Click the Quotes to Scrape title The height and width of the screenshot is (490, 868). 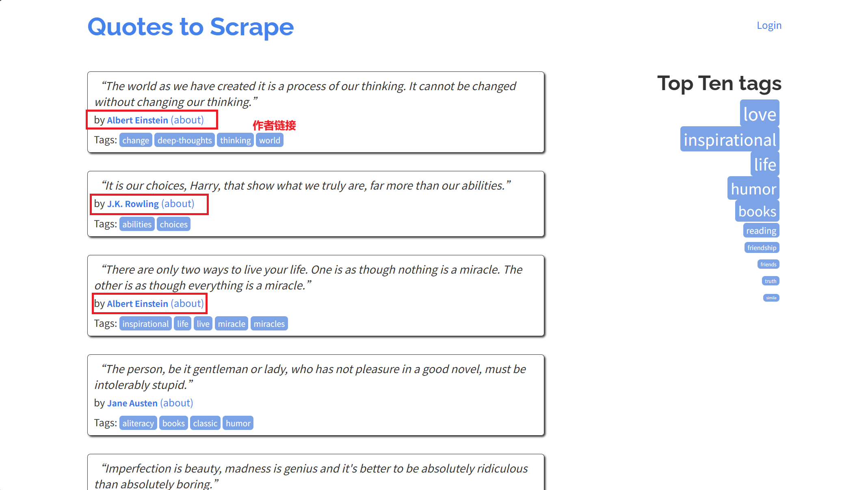click(190, 27)
